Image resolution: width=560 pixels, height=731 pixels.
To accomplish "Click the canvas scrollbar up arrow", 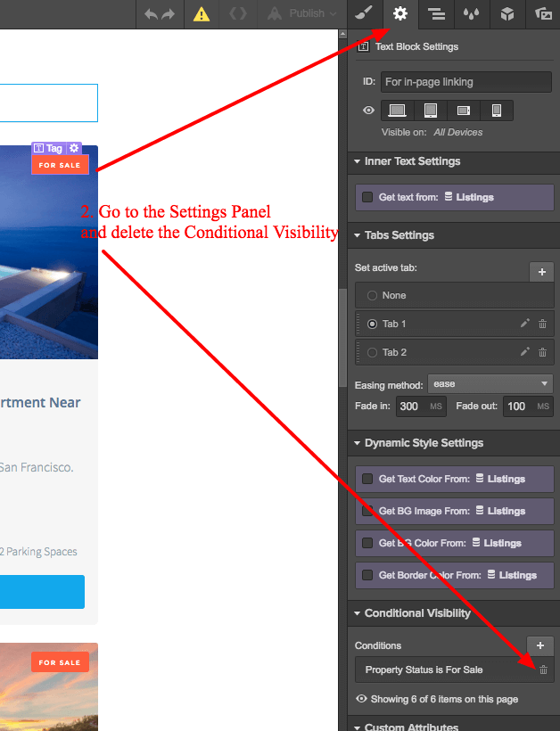I will coord(342,34).
